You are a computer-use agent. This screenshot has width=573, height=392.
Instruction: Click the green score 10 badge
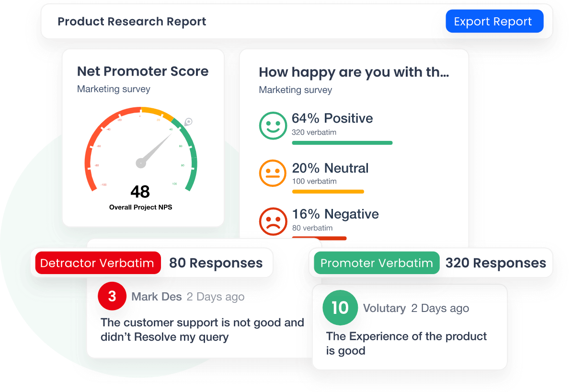340,308
